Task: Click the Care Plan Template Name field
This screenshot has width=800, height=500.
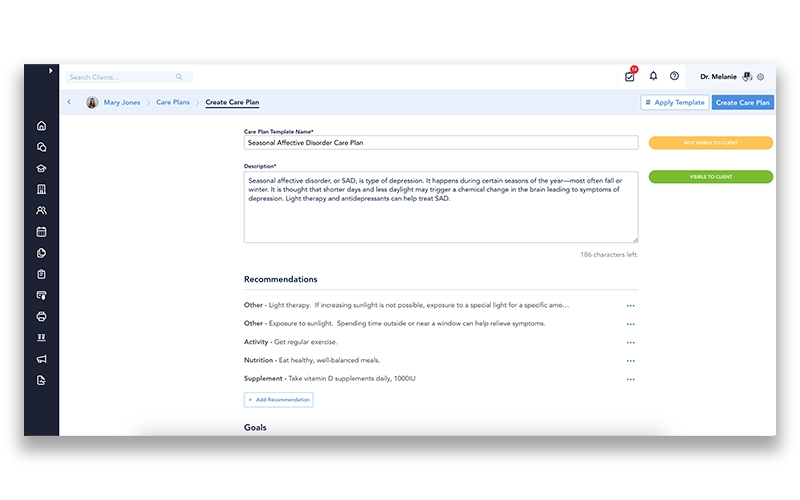Action: tap(441, 142)
